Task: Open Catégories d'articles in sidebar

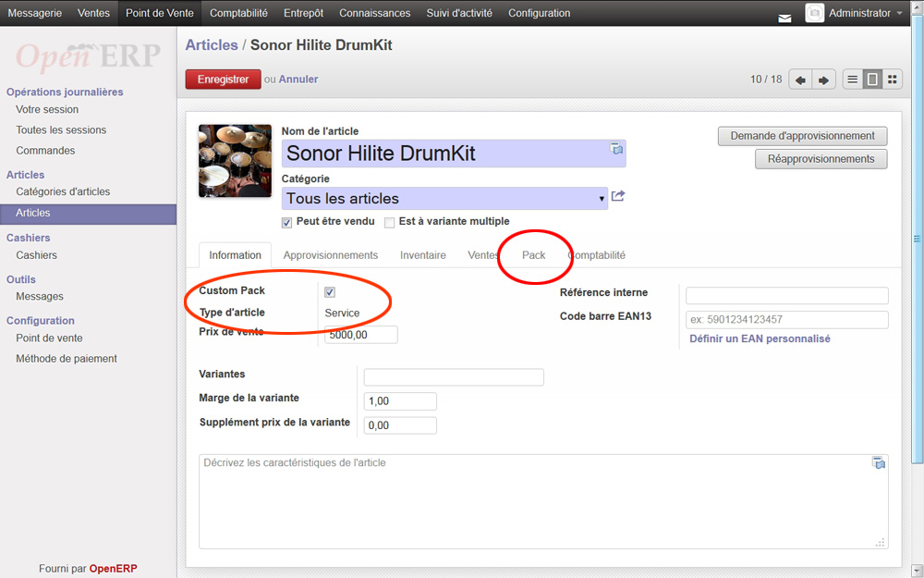Action: tap(63, 191)
